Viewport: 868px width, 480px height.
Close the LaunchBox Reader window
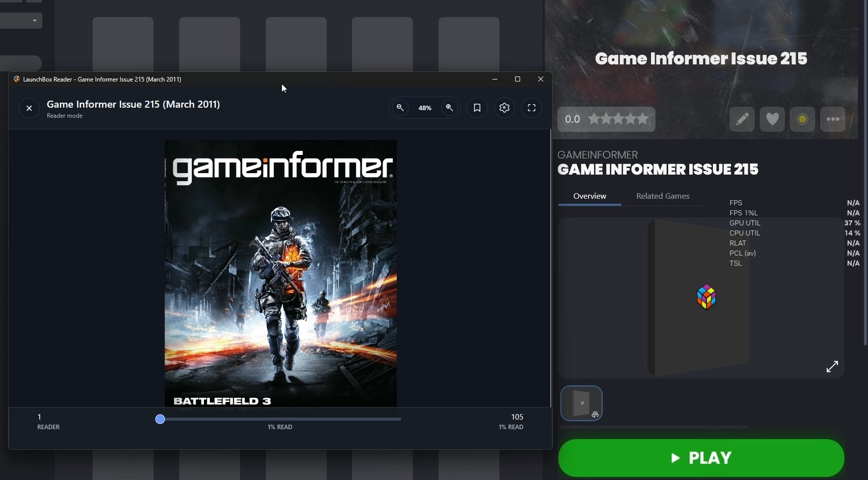click(x=541, y=79)
